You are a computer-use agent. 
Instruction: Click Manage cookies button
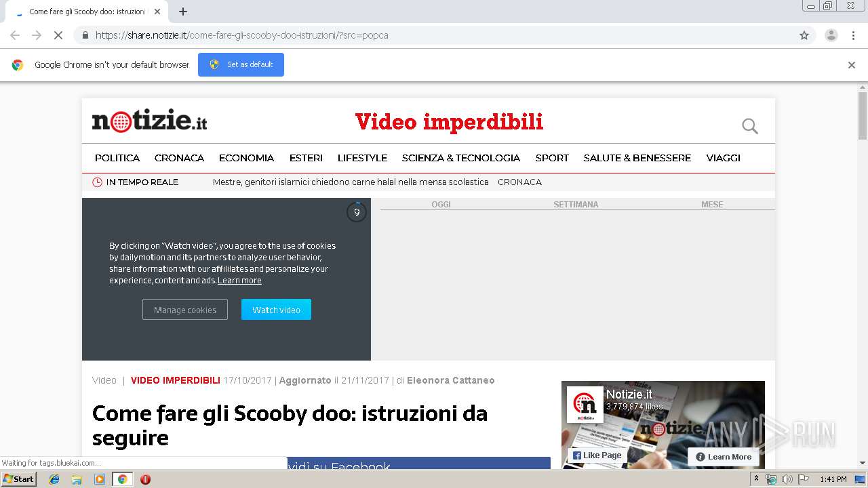185,310
